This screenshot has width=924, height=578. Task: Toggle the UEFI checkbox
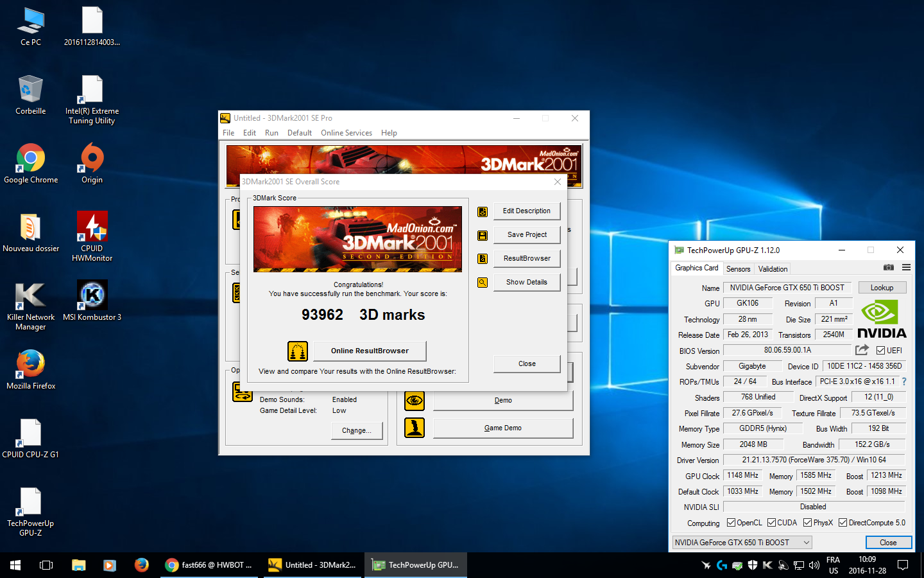click(881, 351)
